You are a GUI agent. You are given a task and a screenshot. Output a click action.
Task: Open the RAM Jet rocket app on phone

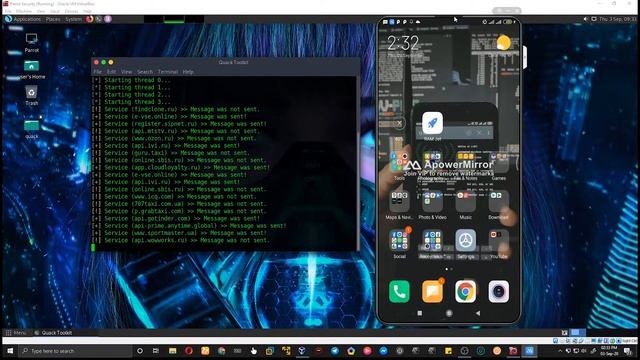coord(432,122)
